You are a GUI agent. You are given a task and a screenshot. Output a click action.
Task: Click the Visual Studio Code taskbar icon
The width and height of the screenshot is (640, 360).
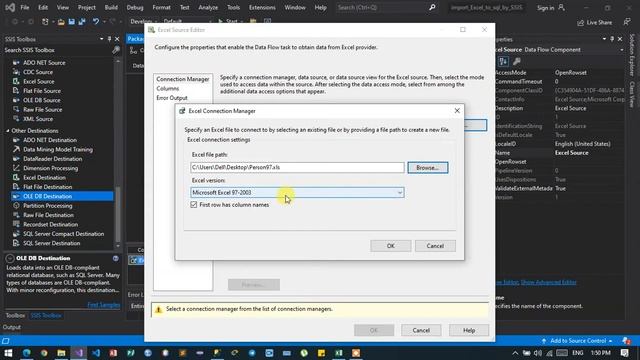tap(96, 353)
